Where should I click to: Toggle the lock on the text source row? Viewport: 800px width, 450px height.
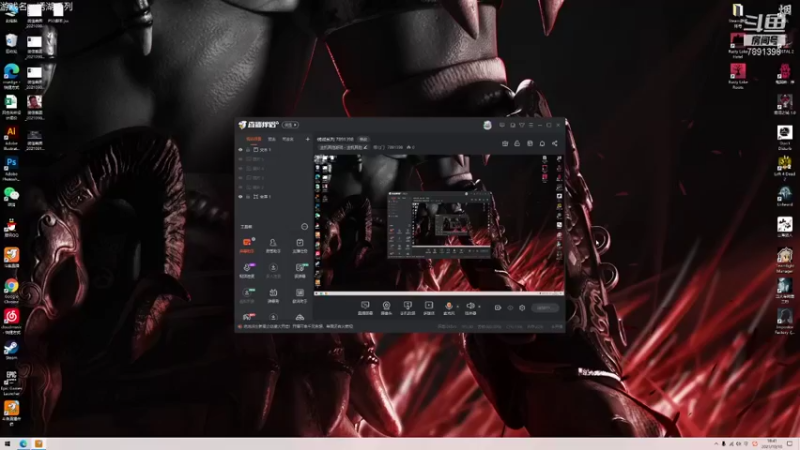click(248, 149)
